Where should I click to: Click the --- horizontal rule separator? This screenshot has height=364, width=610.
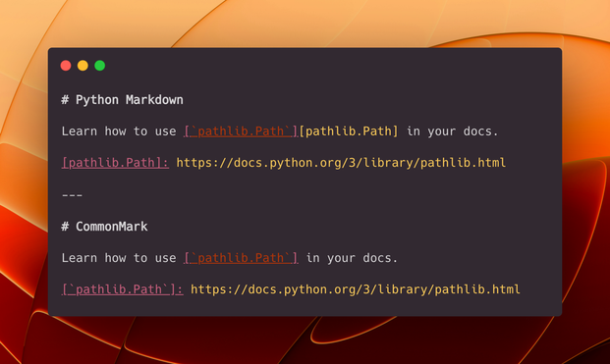[x=73, y=195]
